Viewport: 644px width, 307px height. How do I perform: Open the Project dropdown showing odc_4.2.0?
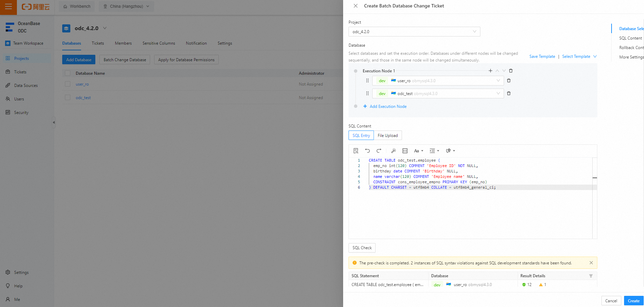pyautogui.click(x=414, y=31)
